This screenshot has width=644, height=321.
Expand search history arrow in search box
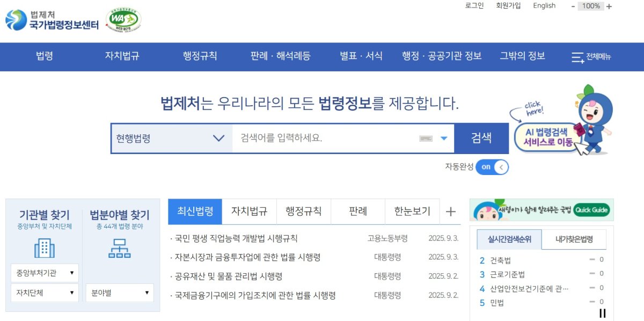(x=444, y=138)
